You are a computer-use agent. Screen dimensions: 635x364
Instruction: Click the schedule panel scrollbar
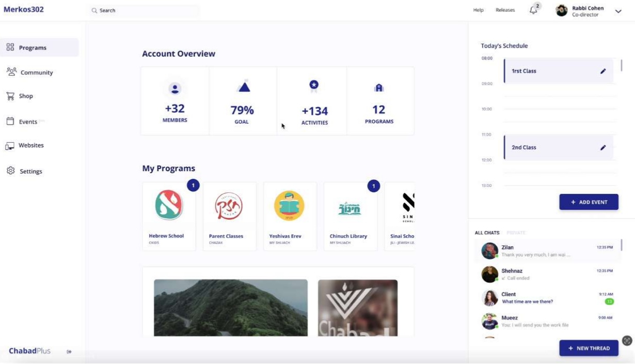pyautogui.click(x=621, y=65)
